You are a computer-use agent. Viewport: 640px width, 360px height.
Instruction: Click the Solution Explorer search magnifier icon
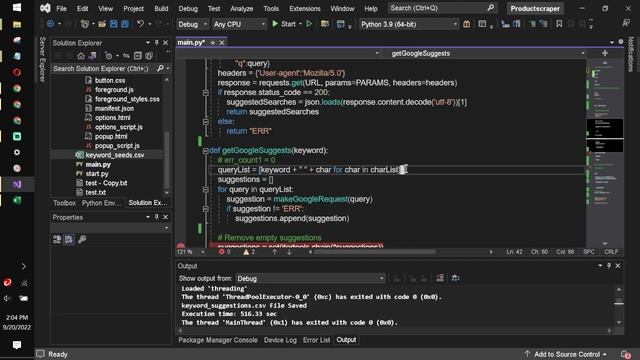click(160, 69)
